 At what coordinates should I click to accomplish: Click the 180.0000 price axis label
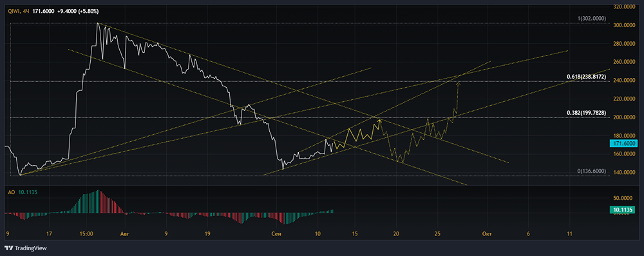point(623,135)
